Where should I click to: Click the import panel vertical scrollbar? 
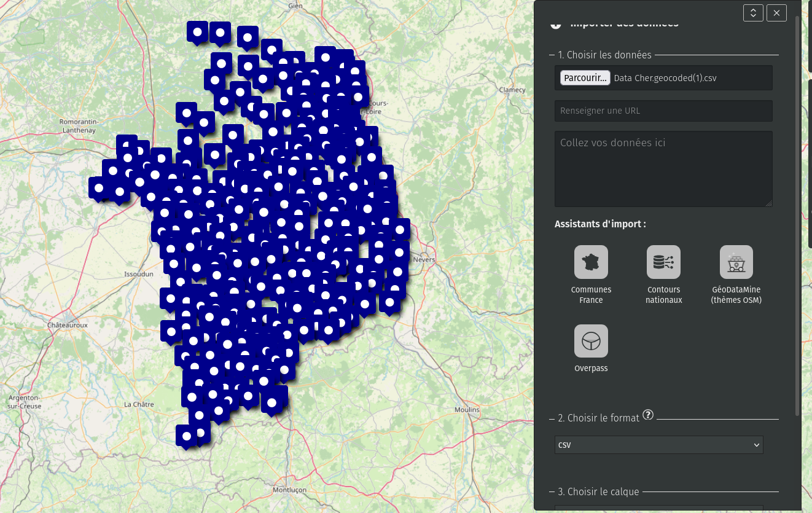(x=798, y=215)
